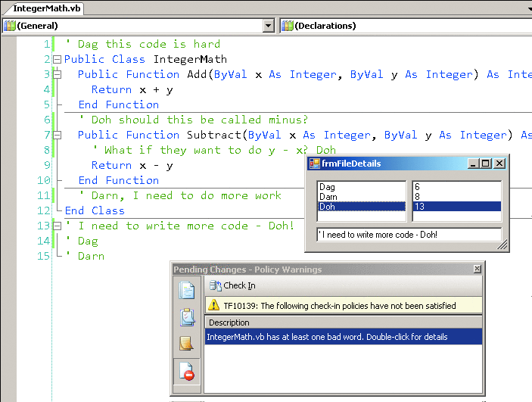Collapse the Subtract function outline on line 7

pyautogui.click(x=57, y=135)
